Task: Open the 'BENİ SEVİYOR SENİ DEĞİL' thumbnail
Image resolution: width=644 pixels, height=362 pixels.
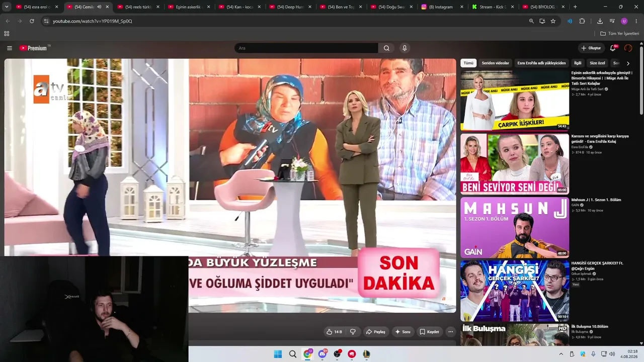Action: pyautogui.click(x=515, y=164)
